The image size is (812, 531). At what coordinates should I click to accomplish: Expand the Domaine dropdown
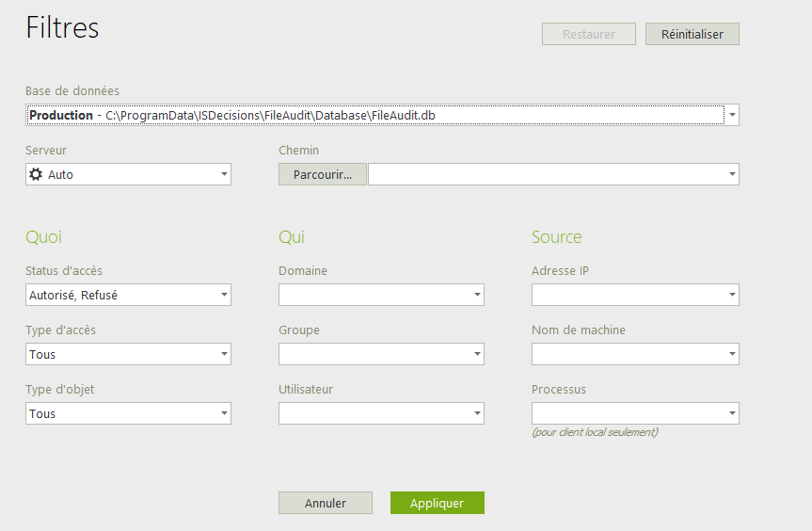[477, 295]
